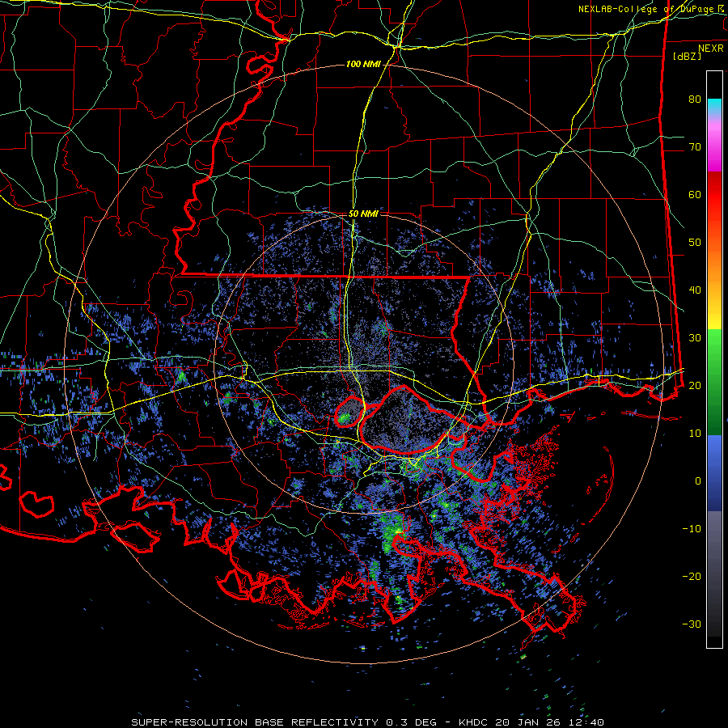Click the gray band of the color bar
Image resolution: width=728 pixels, height=728 pixels.
pyautogui.click(x=714, y=574)
